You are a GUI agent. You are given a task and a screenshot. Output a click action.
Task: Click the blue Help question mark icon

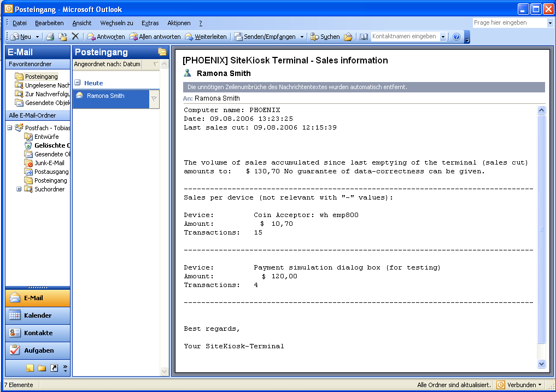[x=456, y=37]
